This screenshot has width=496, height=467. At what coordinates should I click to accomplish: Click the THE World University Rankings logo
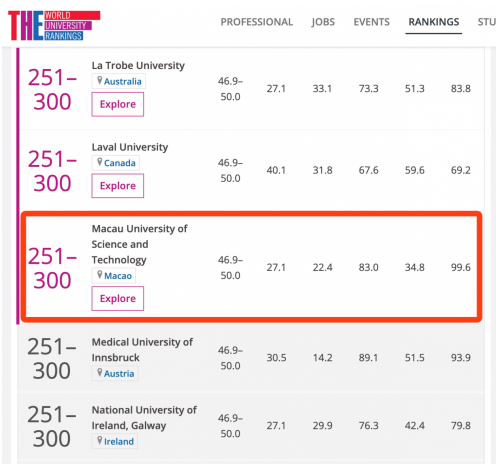coord(54,25)
